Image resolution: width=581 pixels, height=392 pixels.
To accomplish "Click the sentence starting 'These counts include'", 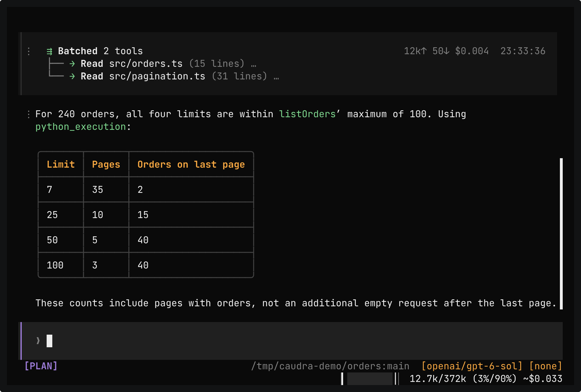I will pos(296,303).
